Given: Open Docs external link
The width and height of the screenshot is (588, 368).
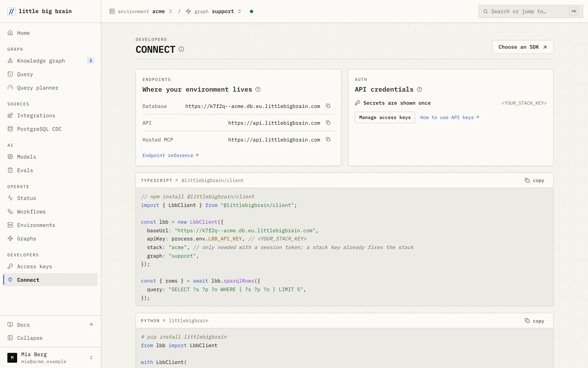Looking at the screenshot, I should click(50, 325).
